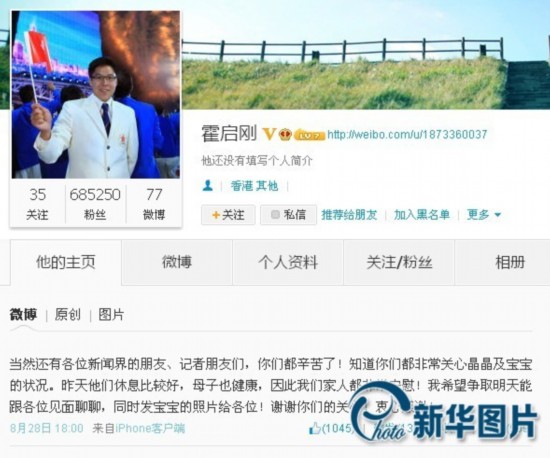Click the orange plus on 关注 button

coord(216,215)
